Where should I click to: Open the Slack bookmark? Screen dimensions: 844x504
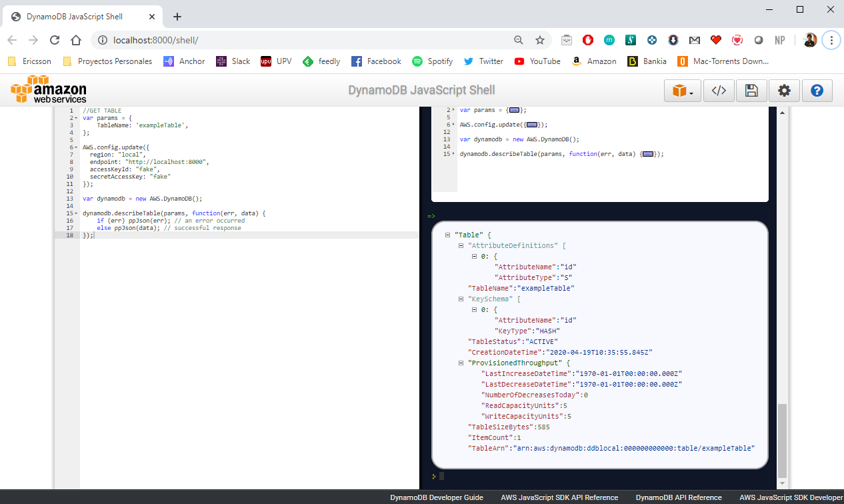(233, 61)
